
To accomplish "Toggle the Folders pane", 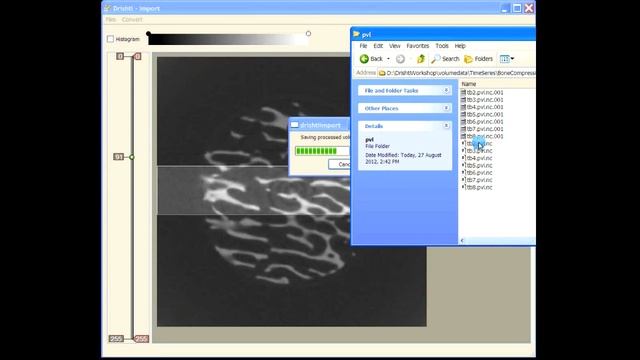I will pos(479,59).
